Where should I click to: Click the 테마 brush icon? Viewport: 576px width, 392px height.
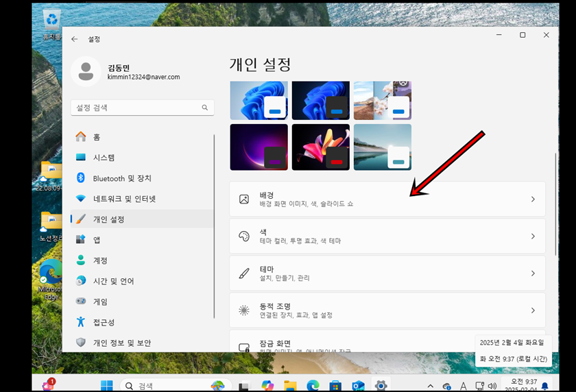[244, 273]
